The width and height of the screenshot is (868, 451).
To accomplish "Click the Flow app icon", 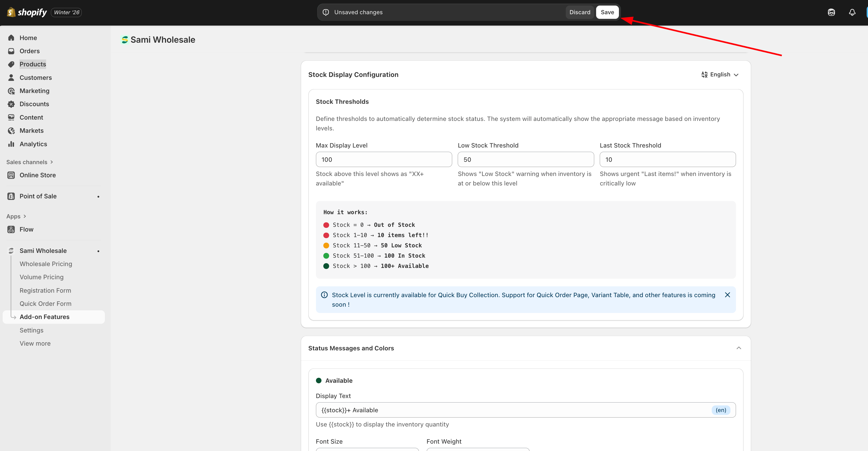I will click(x=11, y=229).
